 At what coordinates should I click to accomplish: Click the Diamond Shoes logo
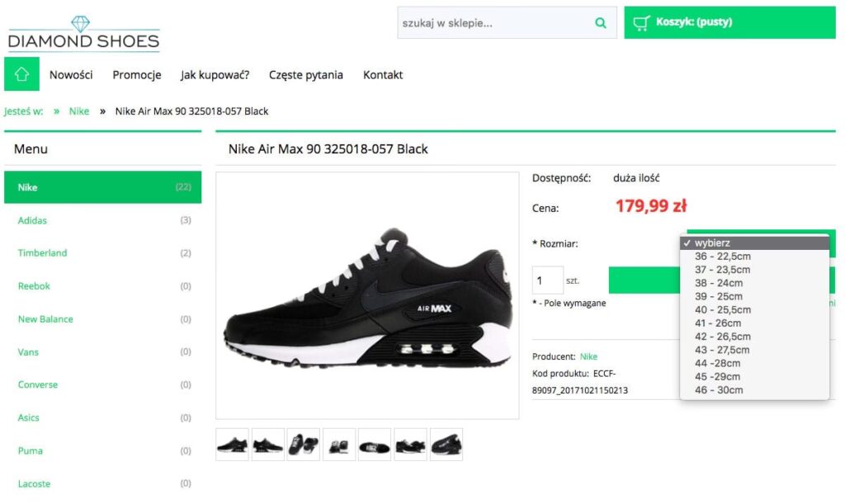(x=83, y=33)
